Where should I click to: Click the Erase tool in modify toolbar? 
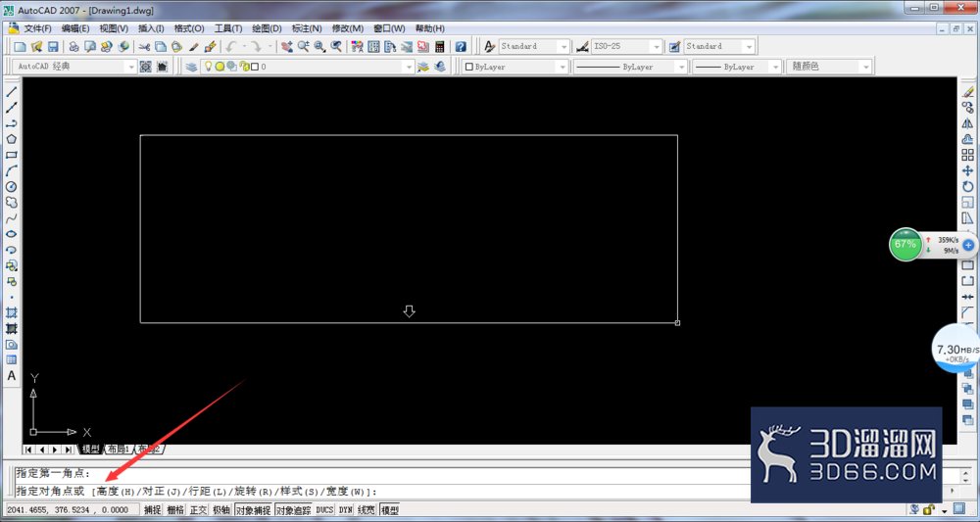click(967, 92)
